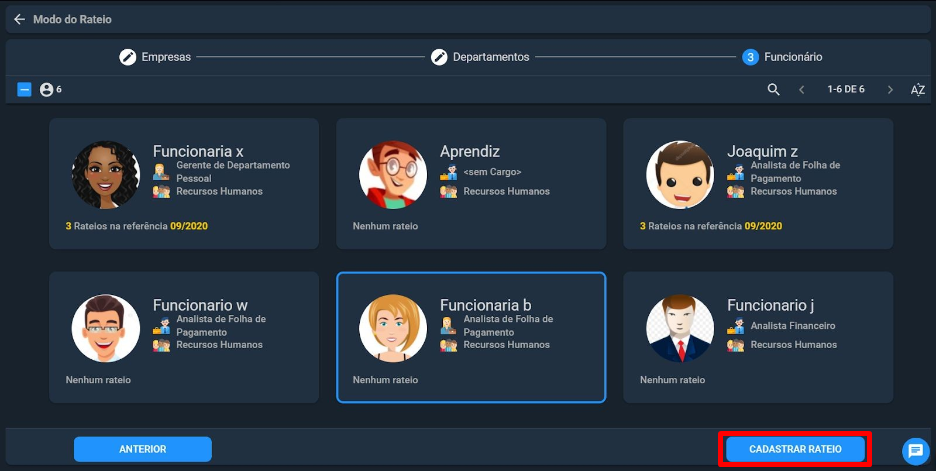Click '<sem Cargo>' on Aprendiz card

(492, 172)
